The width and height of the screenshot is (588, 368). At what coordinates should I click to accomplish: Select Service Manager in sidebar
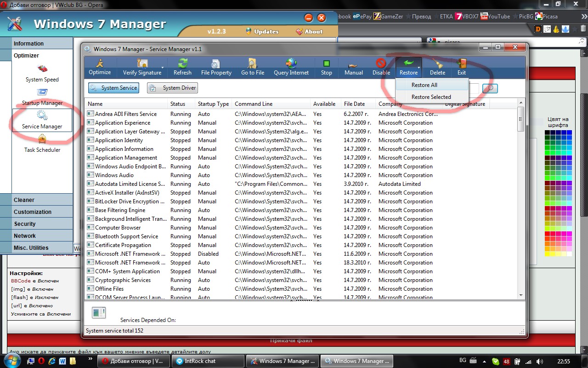[42, 120]
